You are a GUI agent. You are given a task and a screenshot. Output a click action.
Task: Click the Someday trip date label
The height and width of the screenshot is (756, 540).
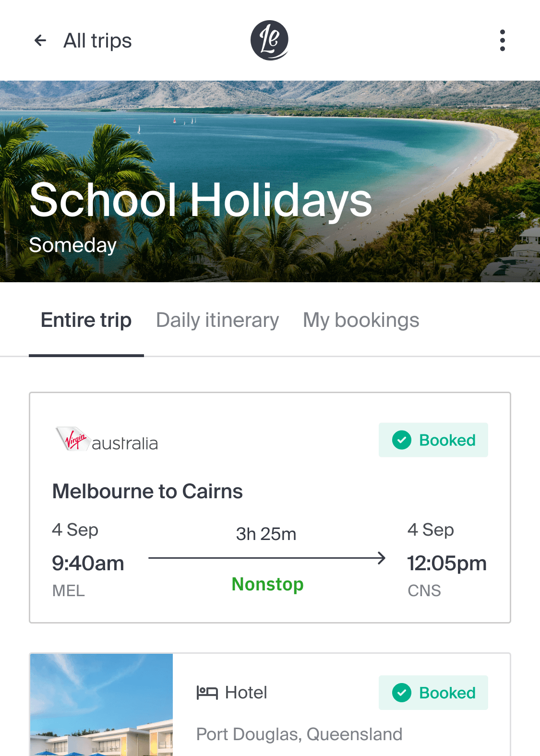click(x=73, y=245)
